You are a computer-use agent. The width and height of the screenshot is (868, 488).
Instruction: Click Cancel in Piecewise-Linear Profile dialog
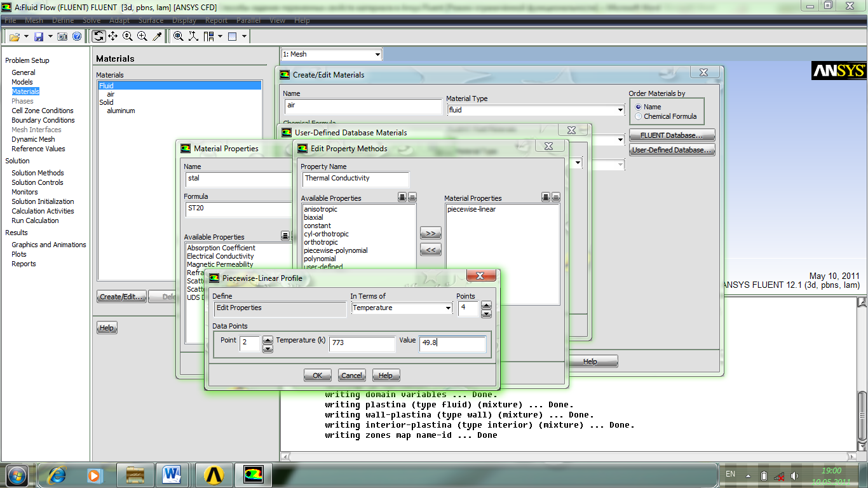352,376
